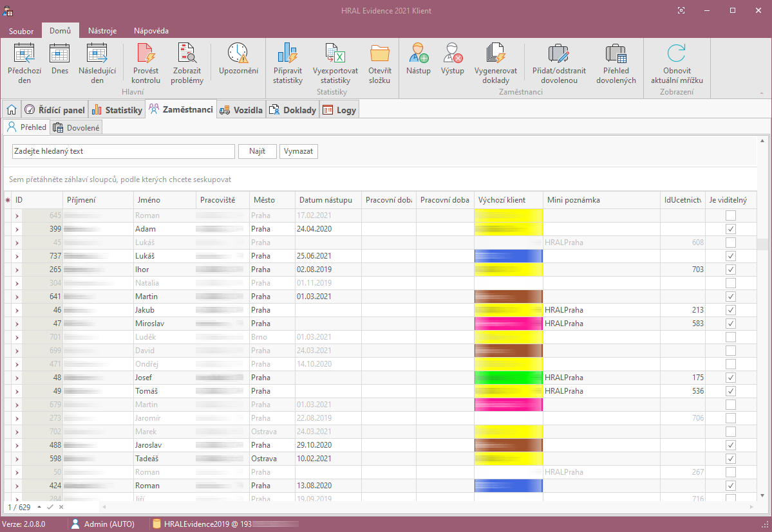The image size is (772, 532).
Task: Open the Vozidla tab
Action: click(241, 109)
